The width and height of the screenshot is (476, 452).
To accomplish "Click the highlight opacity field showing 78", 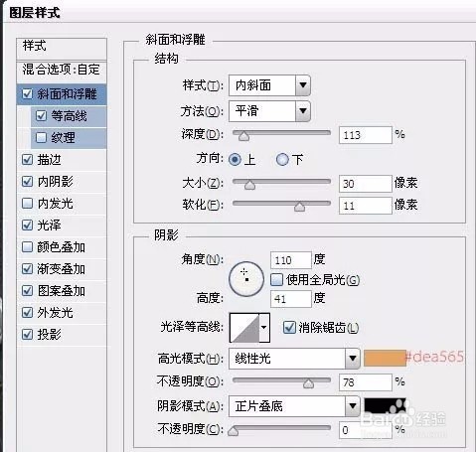I will 366,382.
